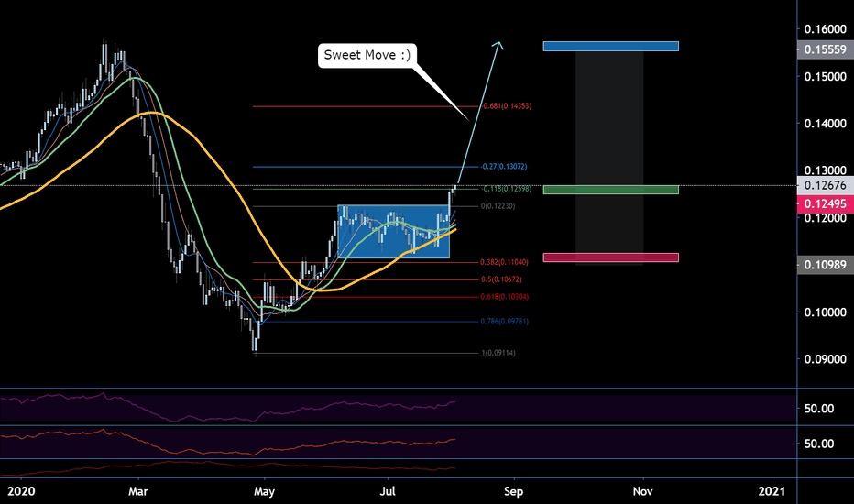
Task: Click the 2021 time axis label
Action: coord(772,491)
